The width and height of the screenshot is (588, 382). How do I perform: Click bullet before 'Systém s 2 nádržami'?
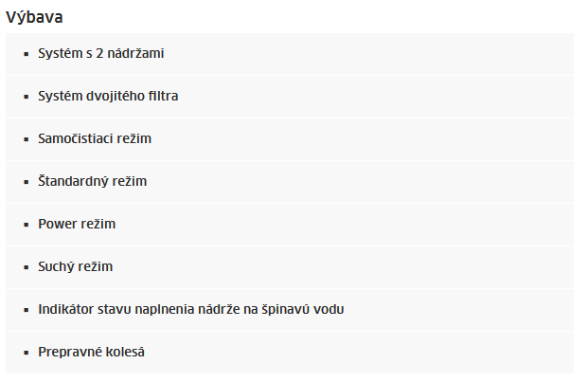tap(27, 54)
